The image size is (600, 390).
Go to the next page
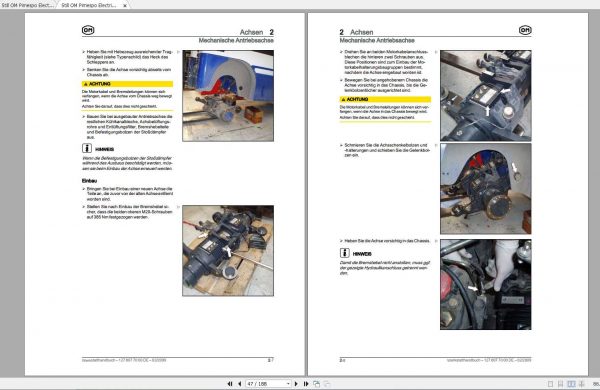(x=296, y=383)
